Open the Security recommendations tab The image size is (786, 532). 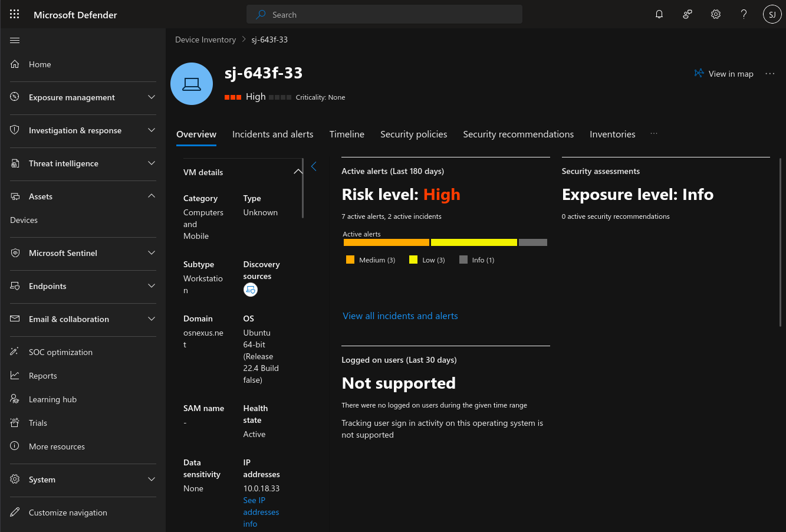coord(518,134)
